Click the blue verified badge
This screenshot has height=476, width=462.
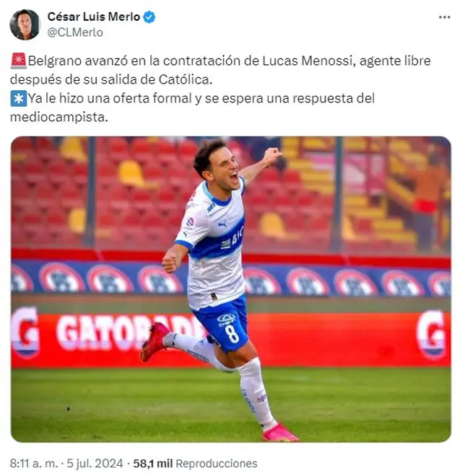click(x=149, y=17)
